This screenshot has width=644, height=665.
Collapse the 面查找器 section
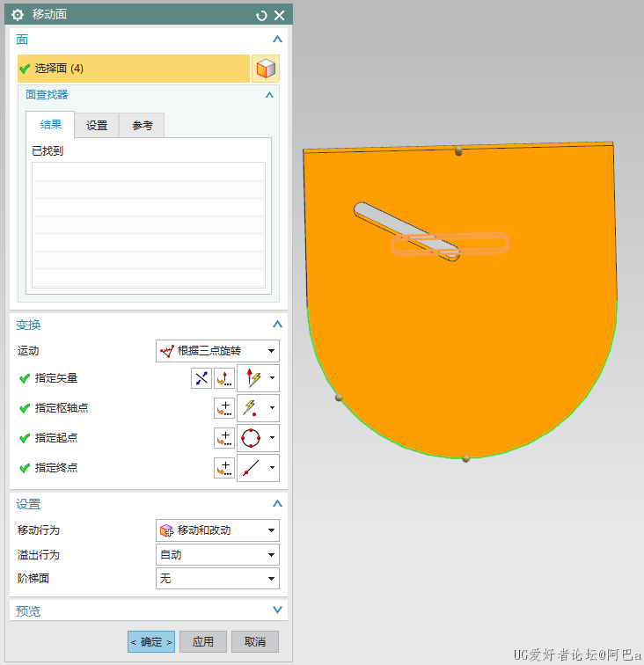tap(269, 95)
